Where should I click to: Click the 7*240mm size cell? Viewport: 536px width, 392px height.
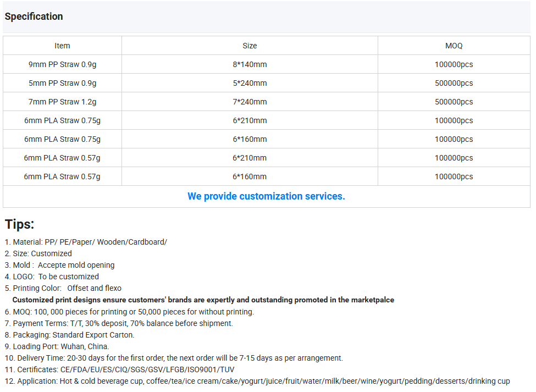(250, 102)
